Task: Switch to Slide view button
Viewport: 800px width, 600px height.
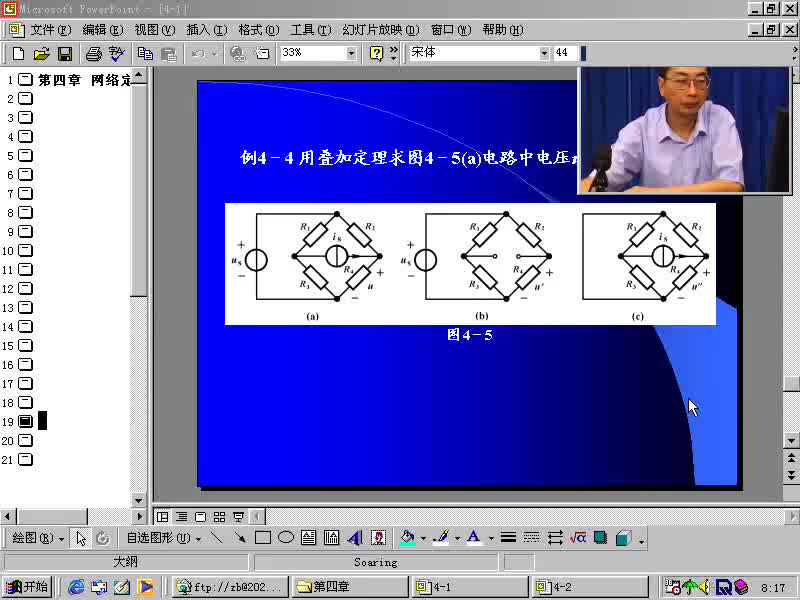Action: [201, 517]
